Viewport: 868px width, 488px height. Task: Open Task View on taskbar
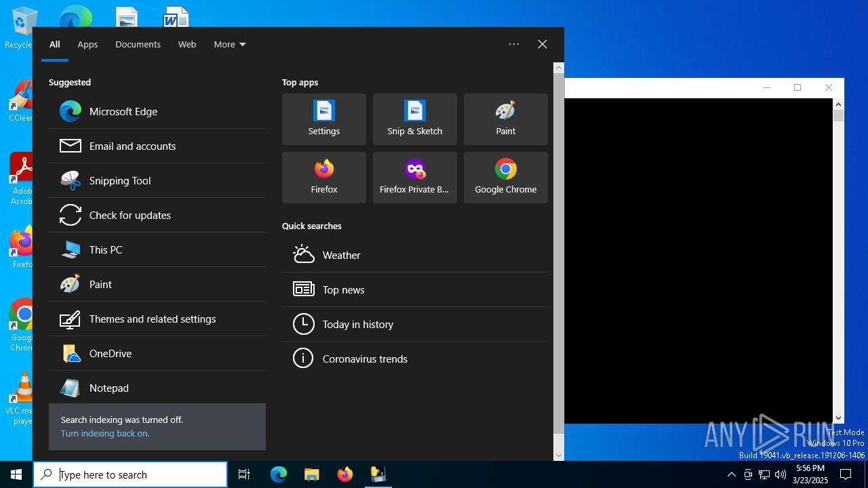[x=244, y=474]
